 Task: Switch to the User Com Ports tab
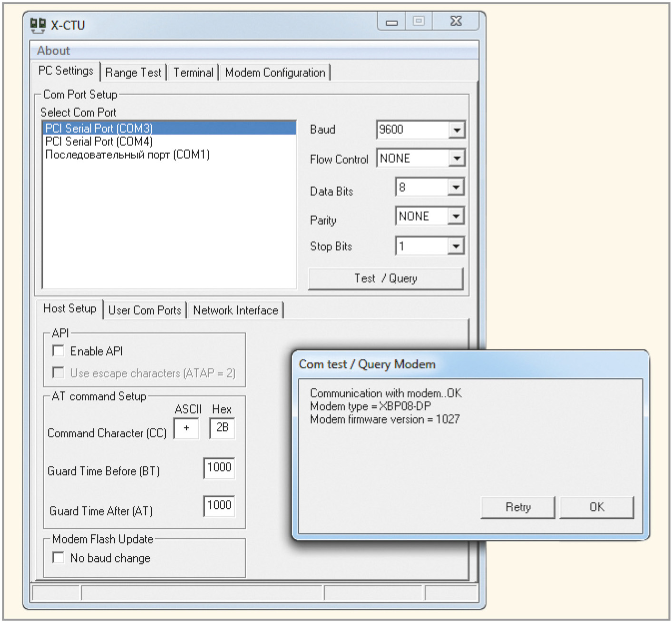click(x=145, y=310)
